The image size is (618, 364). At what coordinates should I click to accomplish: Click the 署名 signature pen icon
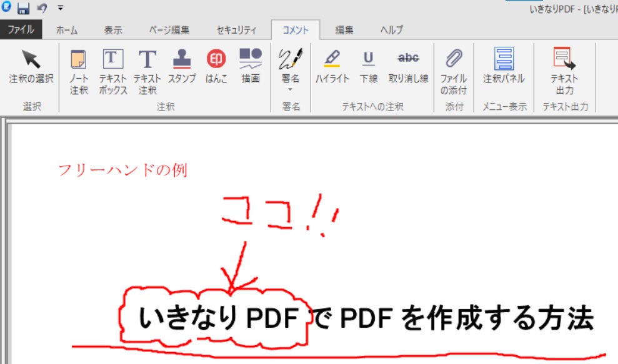[291, 59]
